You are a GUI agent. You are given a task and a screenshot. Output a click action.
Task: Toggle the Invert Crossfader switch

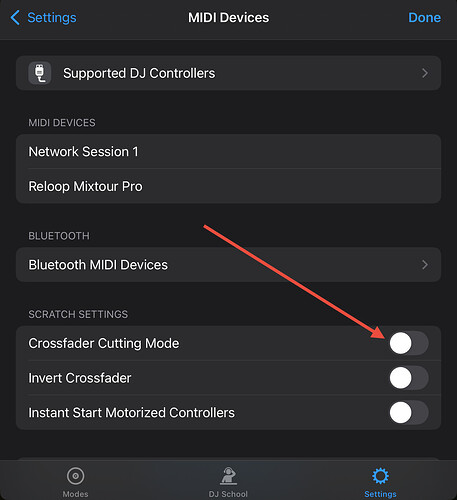(409, 378)
